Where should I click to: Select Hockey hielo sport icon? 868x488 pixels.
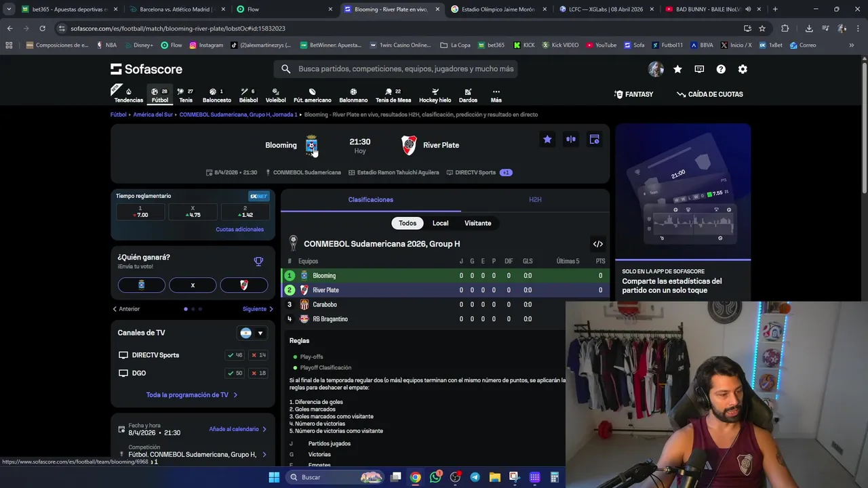coord(435,95)
